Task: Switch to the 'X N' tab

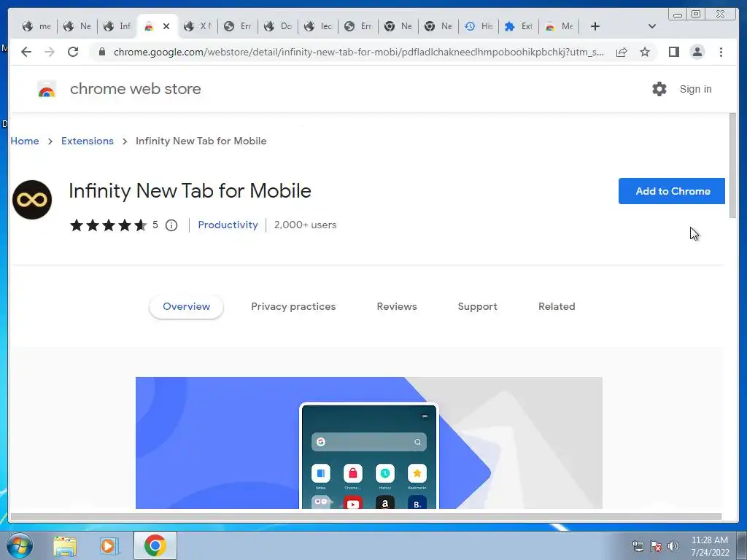Action: click(198, 26)
